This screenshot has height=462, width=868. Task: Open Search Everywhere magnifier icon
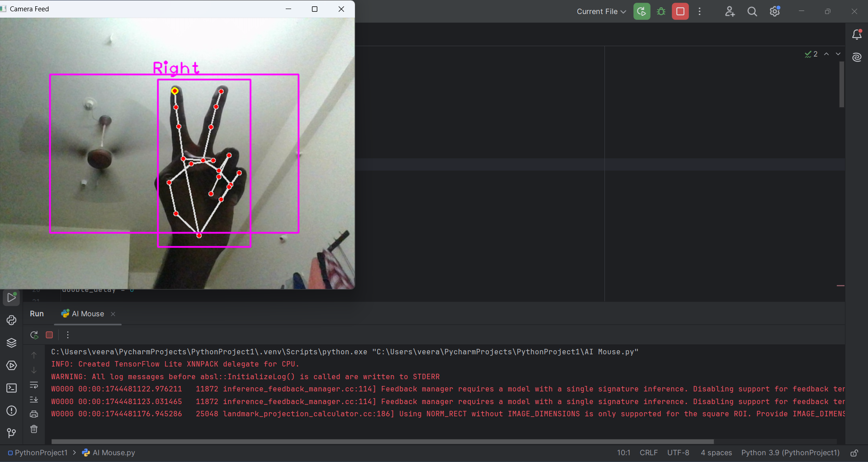752,11
